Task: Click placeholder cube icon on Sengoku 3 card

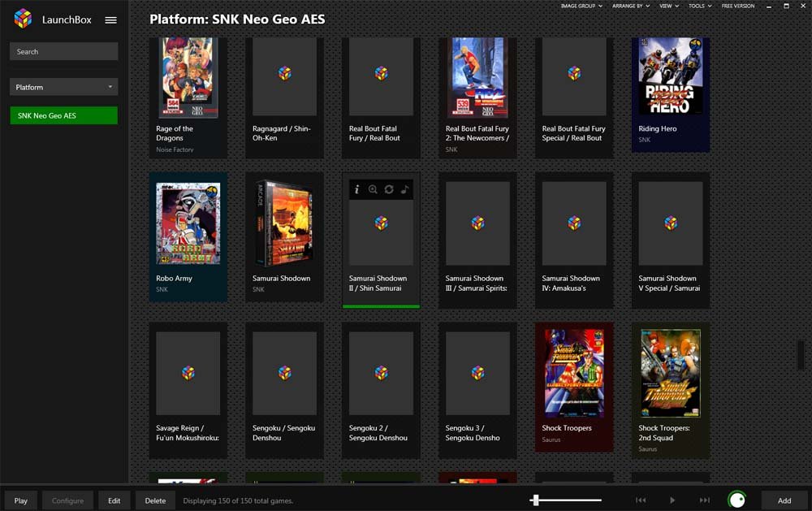Action: click(x=477, y=373)
